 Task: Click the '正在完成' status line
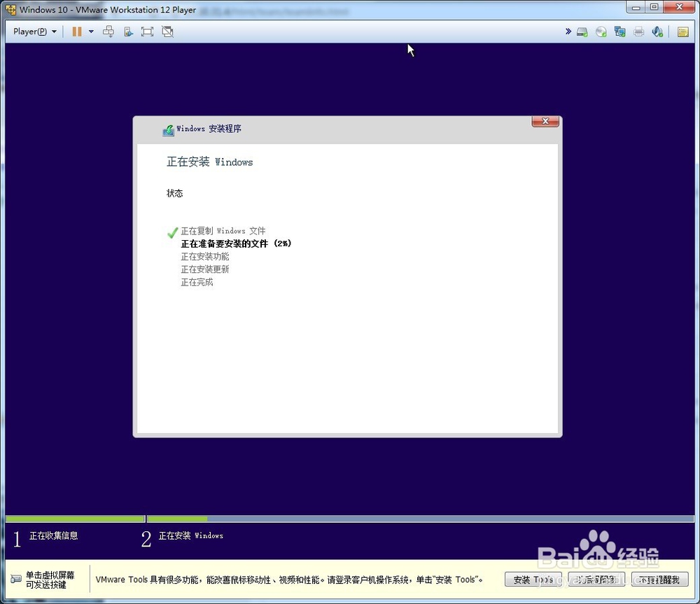pyautogui.click(x=197, y=282)
